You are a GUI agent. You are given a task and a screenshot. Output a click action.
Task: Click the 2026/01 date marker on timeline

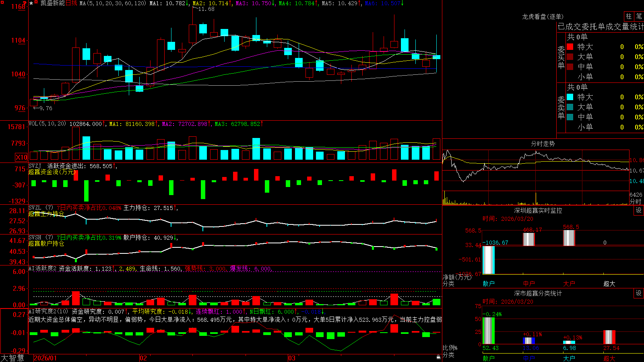pyautogui.click(x=45, y=358)
